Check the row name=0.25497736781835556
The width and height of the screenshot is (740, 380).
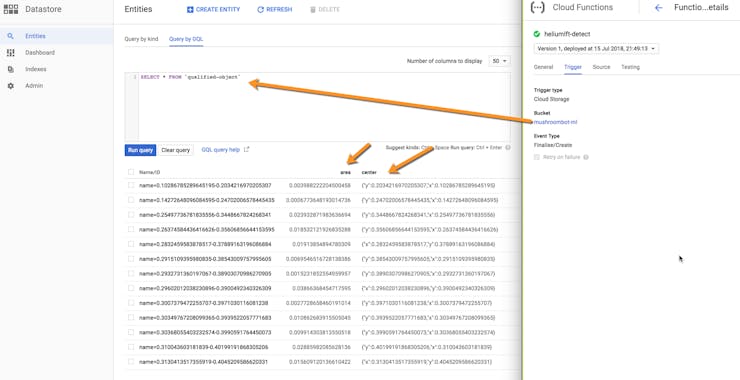pos(131,215)
